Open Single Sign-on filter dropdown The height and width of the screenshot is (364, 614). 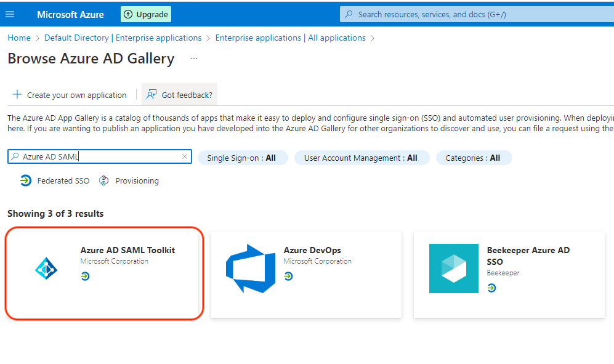point(241,158)
